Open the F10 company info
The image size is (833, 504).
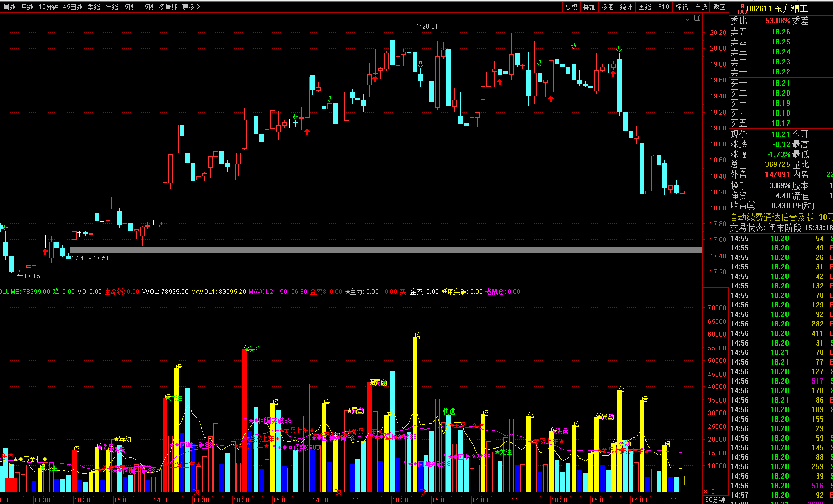(x=663, y=7)
